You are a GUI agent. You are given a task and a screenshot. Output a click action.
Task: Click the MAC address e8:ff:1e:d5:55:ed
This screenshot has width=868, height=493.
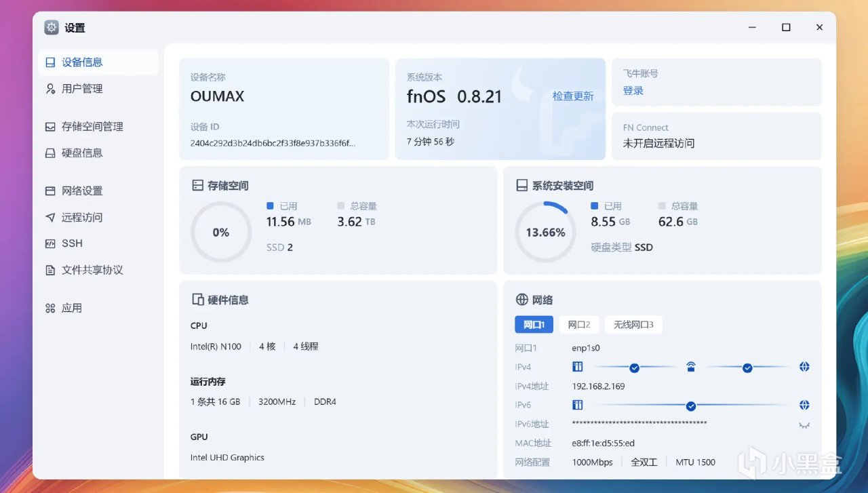point(604,443)
